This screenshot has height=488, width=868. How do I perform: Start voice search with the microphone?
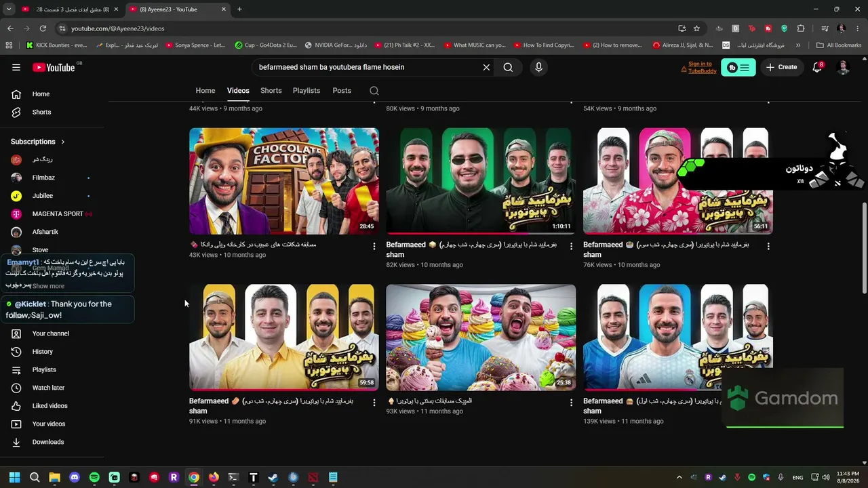click(538, 67)
